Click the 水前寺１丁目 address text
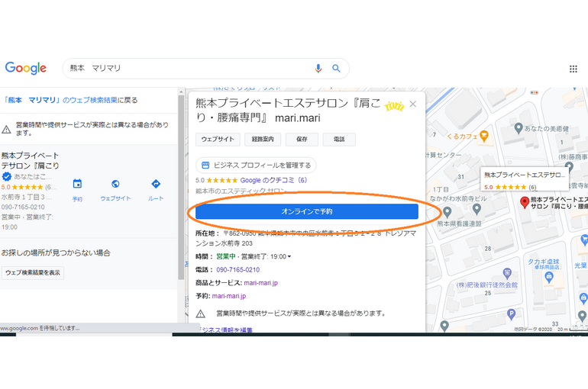The height and width of the screenshot is (389, 588). tap(26, 197)
